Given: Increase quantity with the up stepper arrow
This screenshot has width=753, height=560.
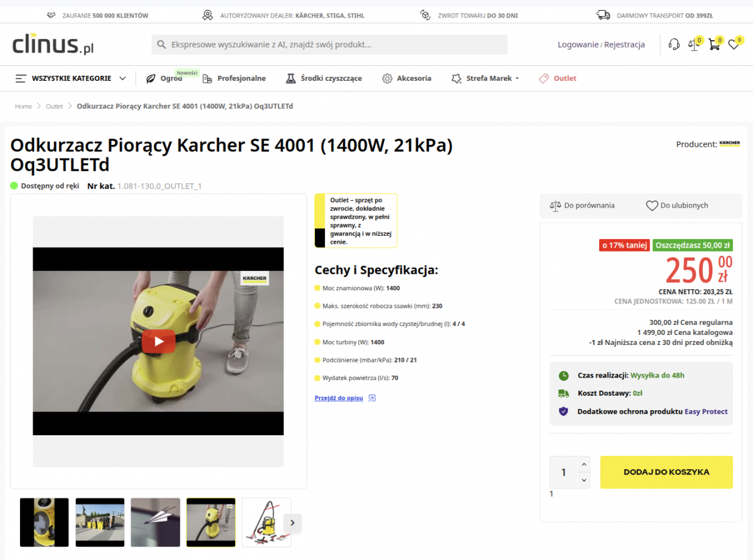Looking at the screenshot, I should pyautogui.click(x=584, y=463).
